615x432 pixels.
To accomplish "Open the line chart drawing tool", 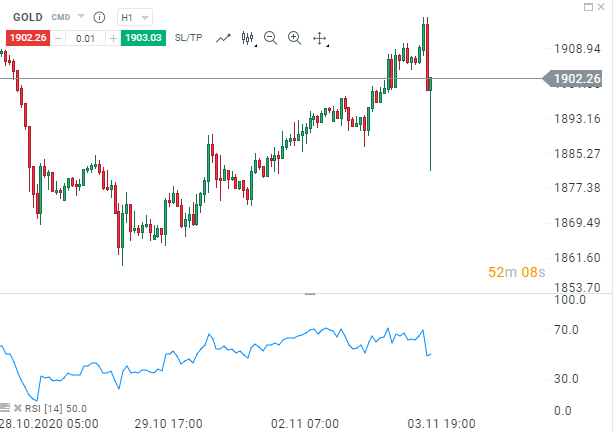I will [x=223, y=38].
